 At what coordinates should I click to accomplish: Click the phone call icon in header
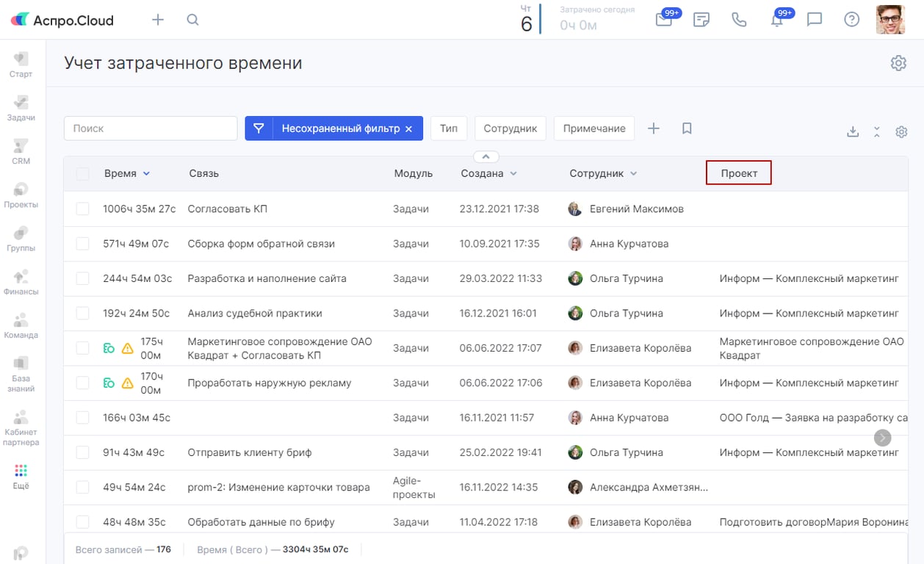[739, 20]
